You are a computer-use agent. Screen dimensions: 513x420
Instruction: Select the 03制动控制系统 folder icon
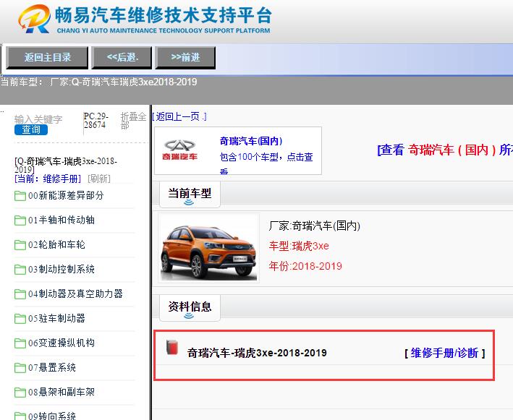20,270
